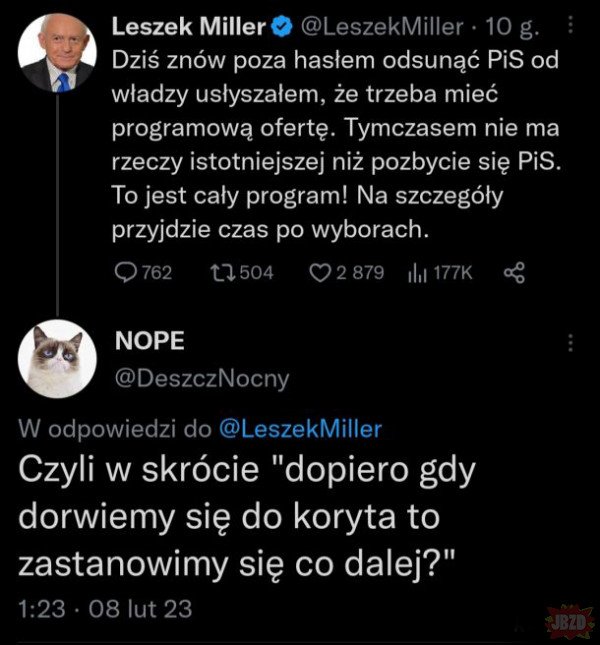Image resolution: width=600 pixels, height=645 pixels.
Task: Open the three-dot menu on NOPE's reply
Action: click(571, 343)
